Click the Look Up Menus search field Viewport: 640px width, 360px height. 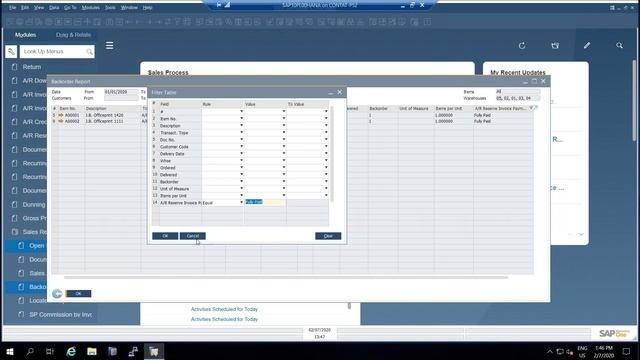[57, 51]
